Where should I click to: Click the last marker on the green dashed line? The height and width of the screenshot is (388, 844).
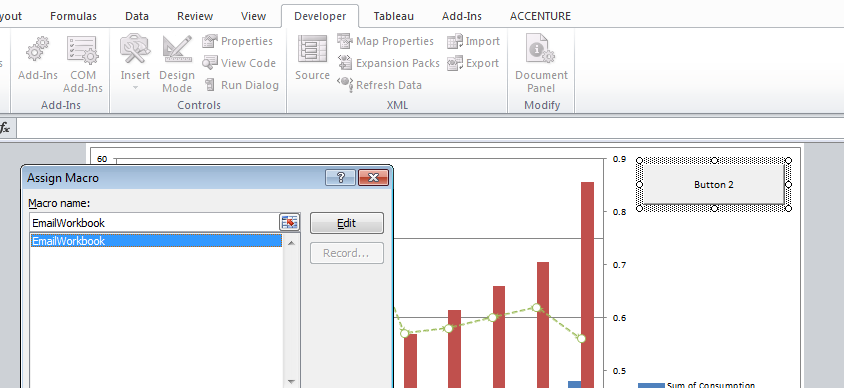pyautogui.click(x=581, y=338)
